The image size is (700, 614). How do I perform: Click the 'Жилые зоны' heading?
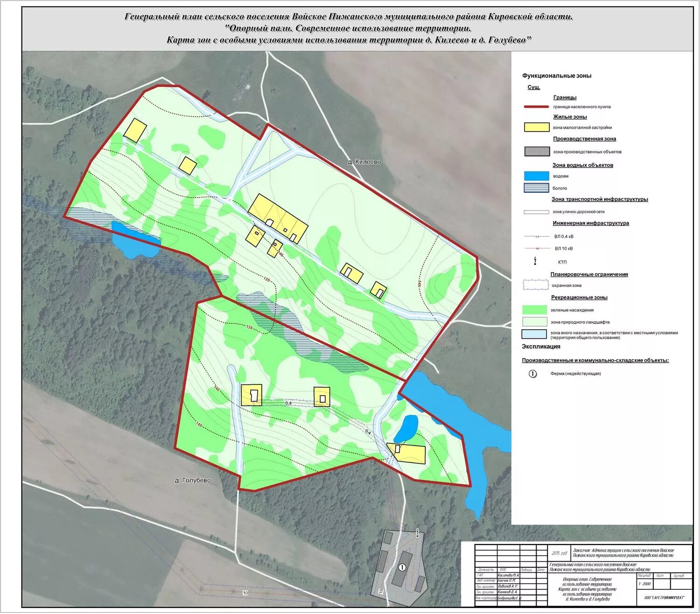[x=570, y=117]
